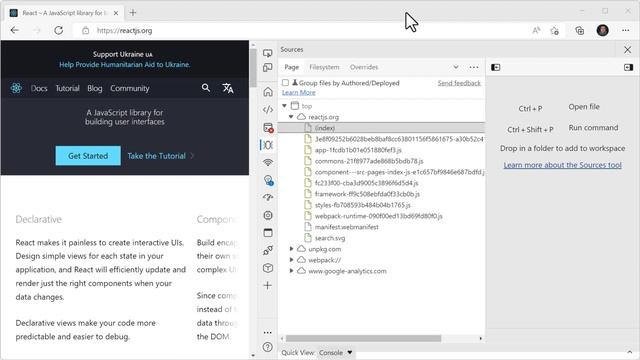Click the page vertical scrollbar thumb
The width and height of the screenshot is (640, 360).
pos(253,68)
